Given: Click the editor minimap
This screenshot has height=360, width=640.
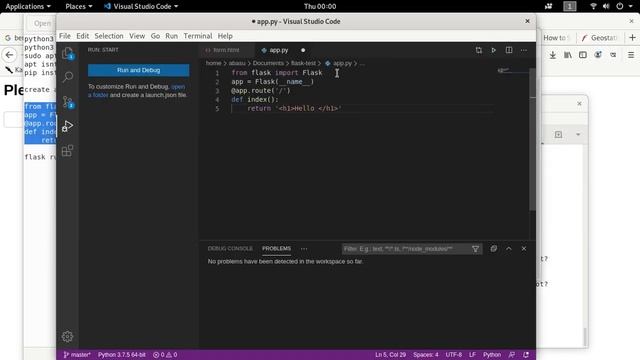Looking at the screenshot, I should click(x=511, y=71).
